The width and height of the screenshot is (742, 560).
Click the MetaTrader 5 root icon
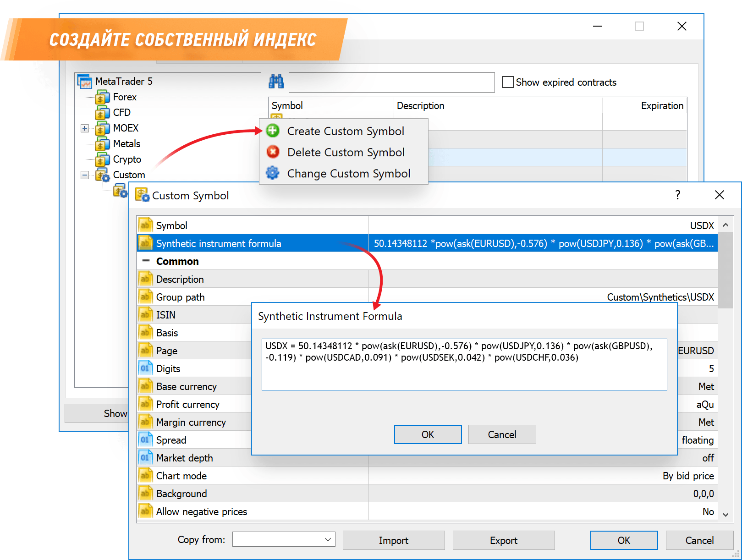pos(84,82)
